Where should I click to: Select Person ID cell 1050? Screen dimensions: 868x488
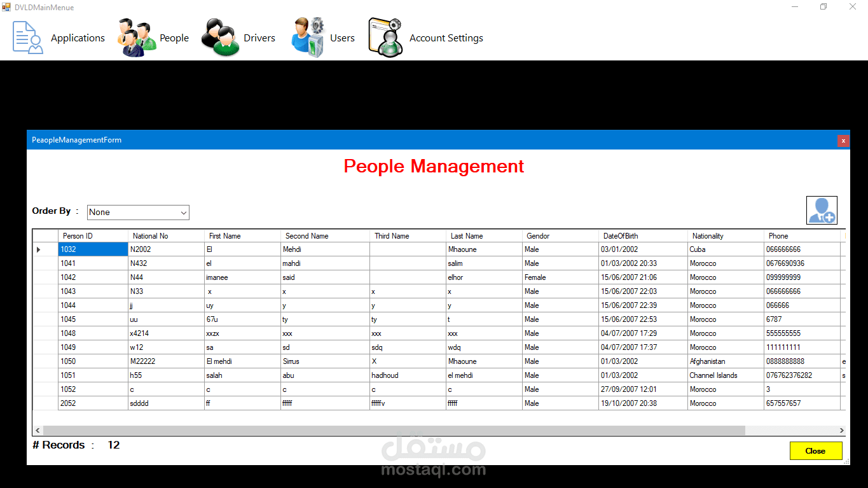pyautogui.click(x=93, y=361)
